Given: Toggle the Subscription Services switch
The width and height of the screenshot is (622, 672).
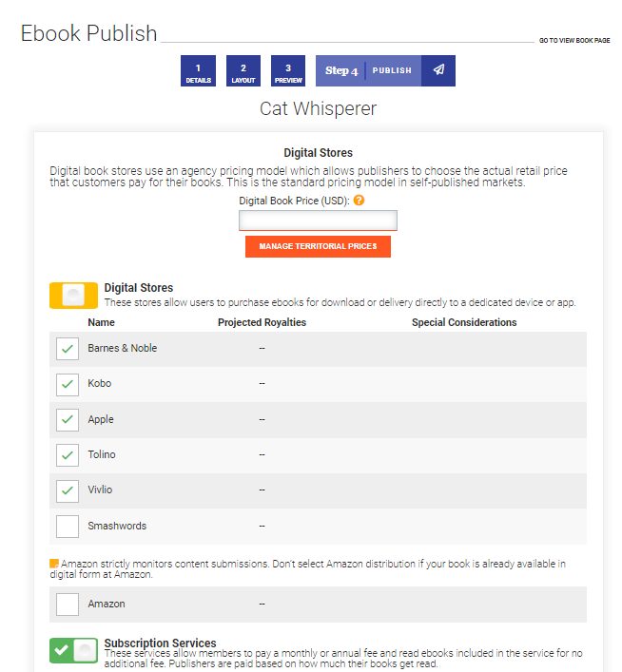Looking at the screenshot, I should [73, 650].
